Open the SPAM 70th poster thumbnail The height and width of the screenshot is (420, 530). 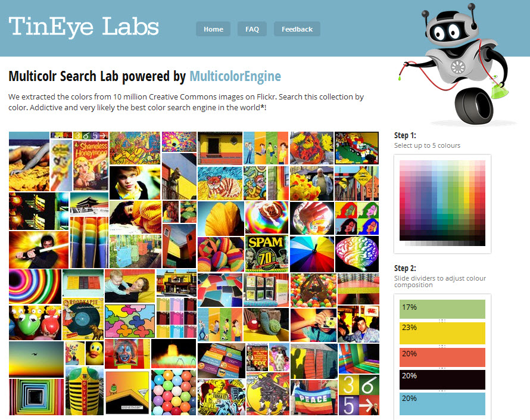266,254
